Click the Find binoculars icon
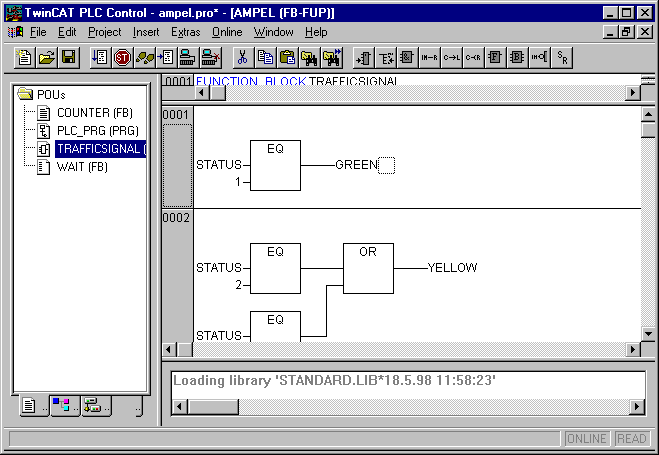 [x=310, y=58]
